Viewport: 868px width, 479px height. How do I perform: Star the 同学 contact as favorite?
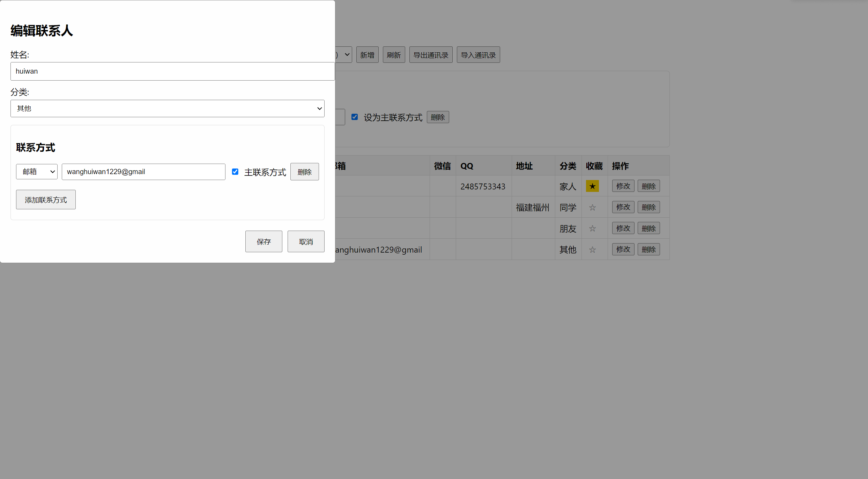(x=592, y=208)
